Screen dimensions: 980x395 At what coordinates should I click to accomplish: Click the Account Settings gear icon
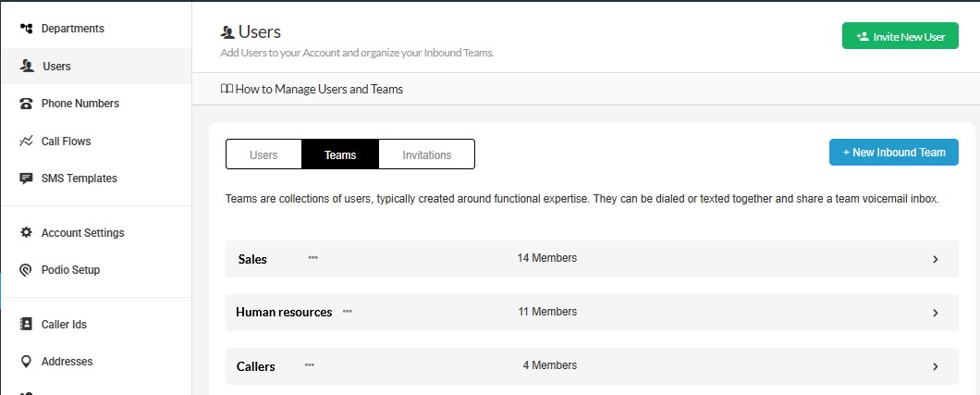coord(26,233)
